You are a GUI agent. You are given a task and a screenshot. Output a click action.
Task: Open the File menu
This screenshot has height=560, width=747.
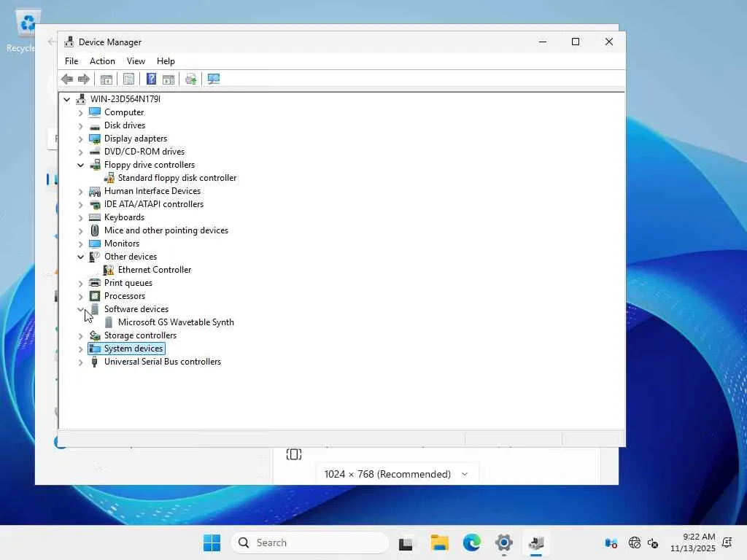[71, 61]
